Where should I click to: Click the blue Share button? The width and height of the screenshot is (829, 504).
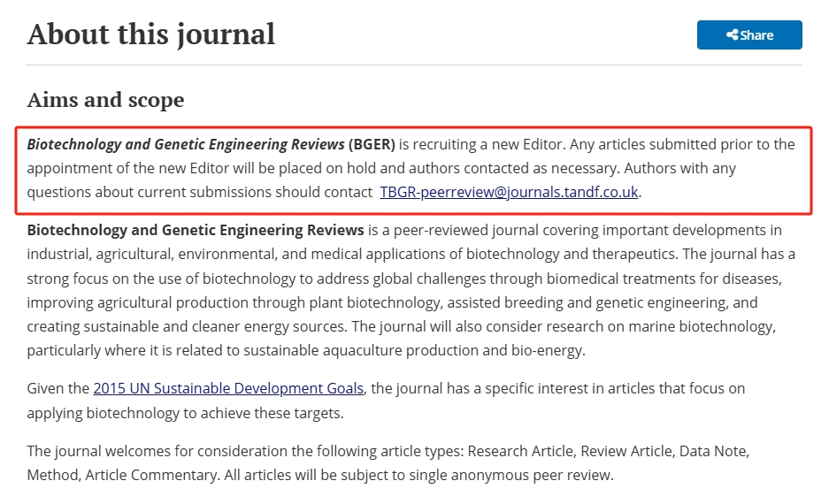point(748,35)
